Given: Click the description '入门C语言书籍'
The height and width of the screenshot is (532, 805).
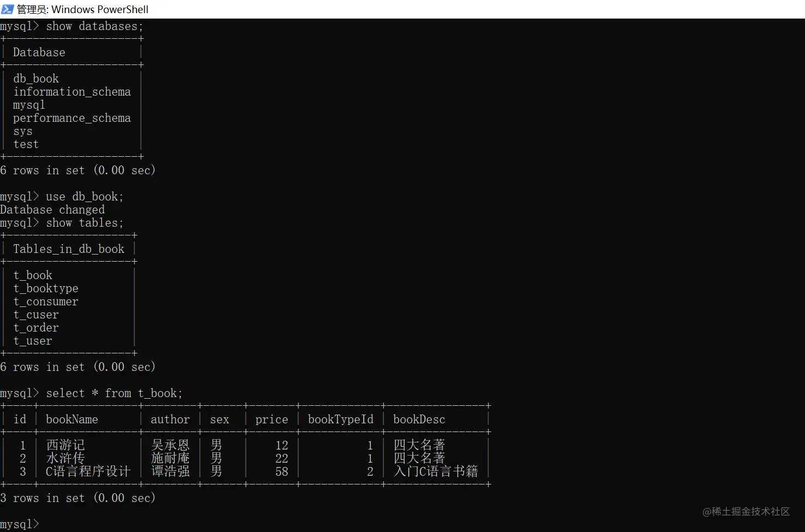Looking at the screenshot, I should tap(436, 471).
